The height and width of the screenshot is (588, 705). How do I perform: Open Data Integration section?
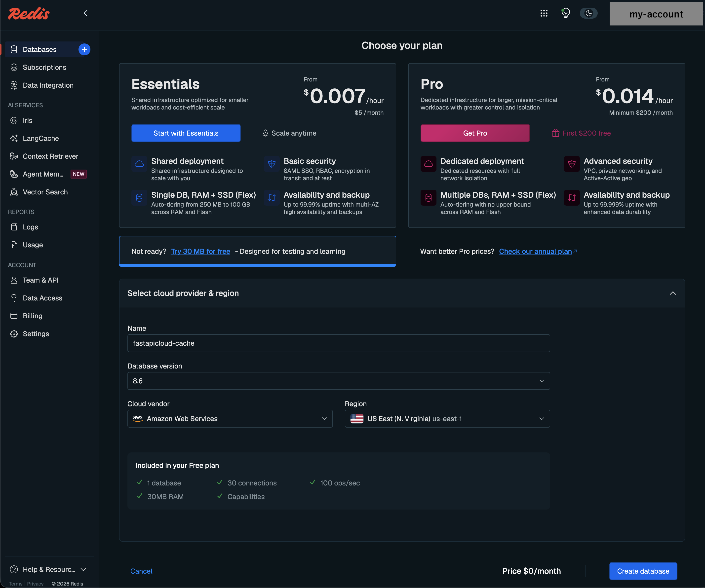pos(48,85)
